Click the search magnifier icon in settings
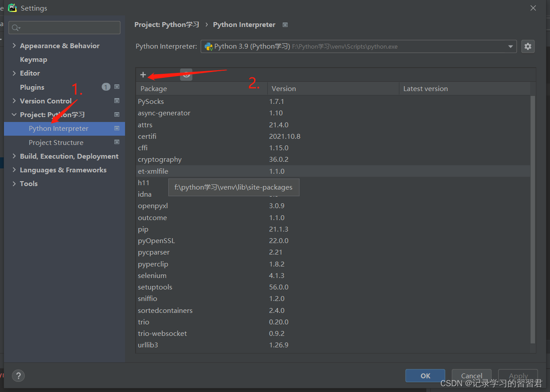Screen dimensions: 550x392 pos(16,28)
